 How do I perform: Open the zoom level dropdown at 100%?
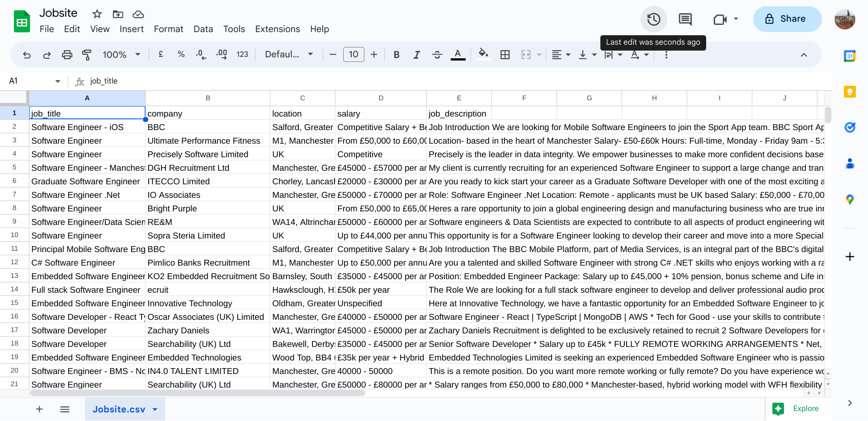[122, 55]
